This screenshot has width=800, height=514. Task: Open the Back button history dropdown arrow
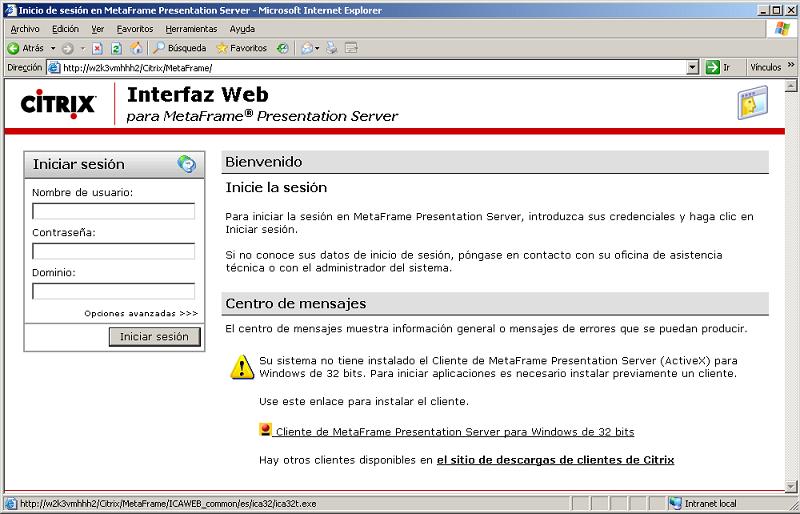pos(53,48)
